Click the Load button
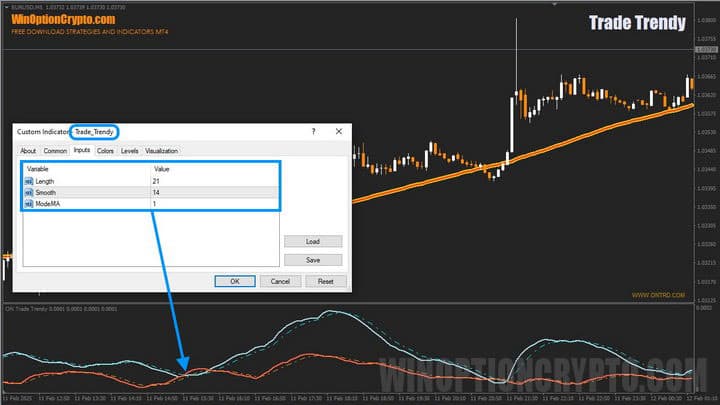The height and width of the screenshot is (405, 720). (x=313, y=242)
